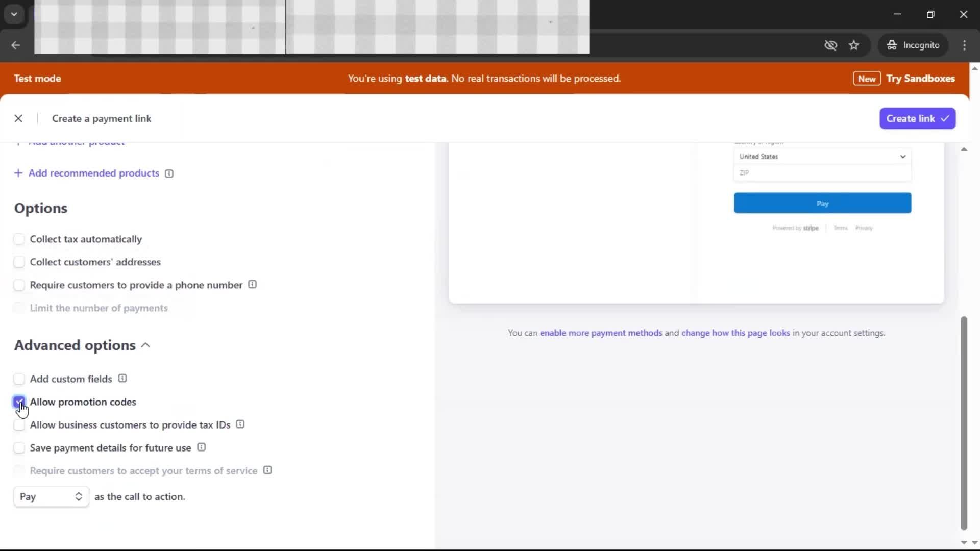Click info icon beside Add custom fields
980x551 pixels.
122,379
